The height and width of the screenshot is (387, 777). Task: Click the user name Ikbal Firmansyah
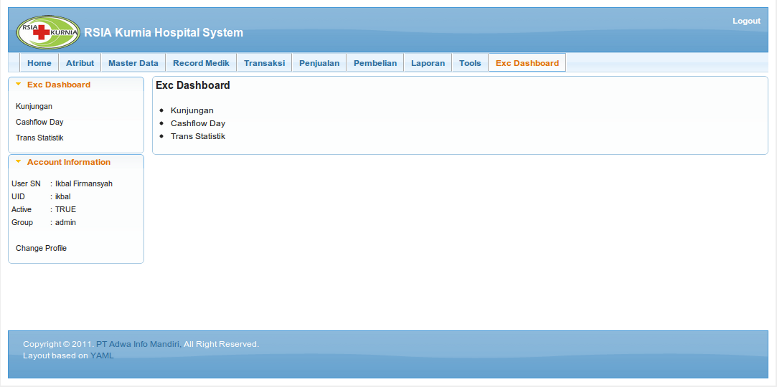(84, 183)
